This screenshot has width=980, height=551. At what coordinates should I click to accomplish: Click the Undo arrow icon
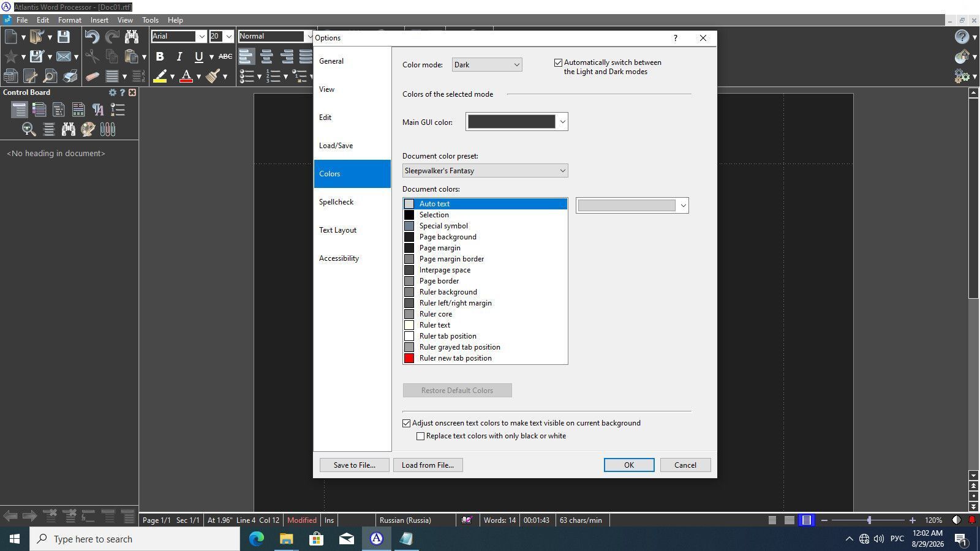point(92,37)
